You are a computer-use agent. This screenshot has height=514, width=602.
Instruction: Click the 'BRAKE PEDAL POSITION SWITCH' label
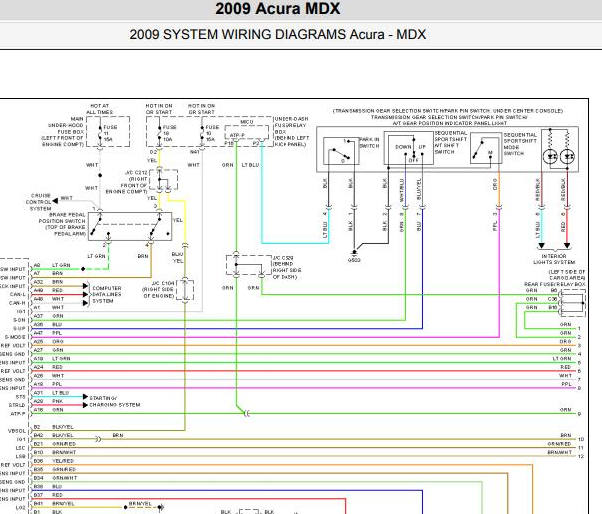click(x=62, y=224)
